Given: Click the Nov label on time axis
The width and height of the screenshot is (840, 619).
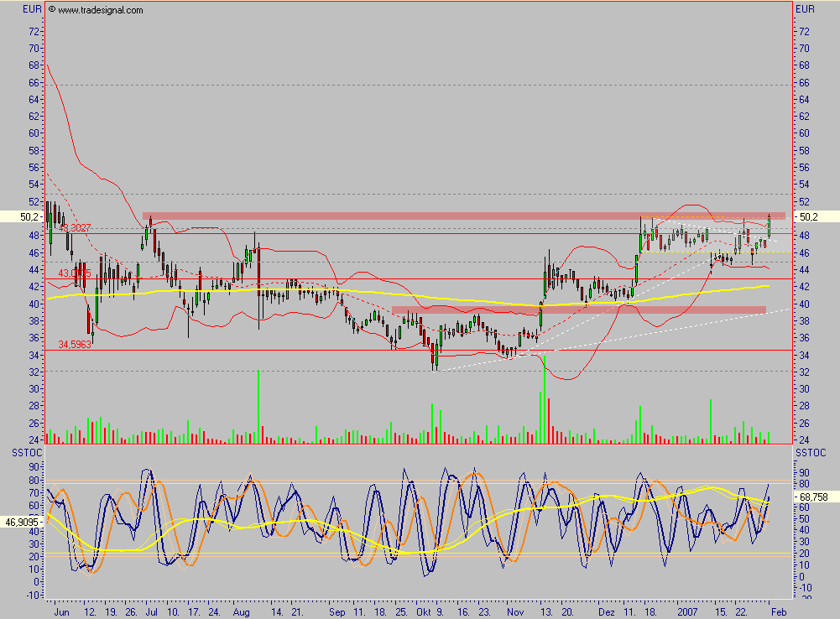Looking at the screenshot, I should (517, 612).
